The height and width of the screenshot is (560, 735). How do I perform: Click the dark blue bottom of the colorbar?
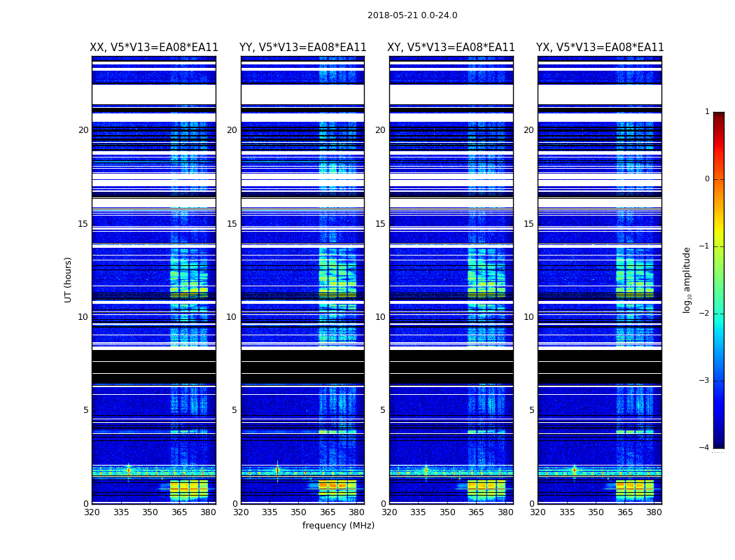click(719, 444)
